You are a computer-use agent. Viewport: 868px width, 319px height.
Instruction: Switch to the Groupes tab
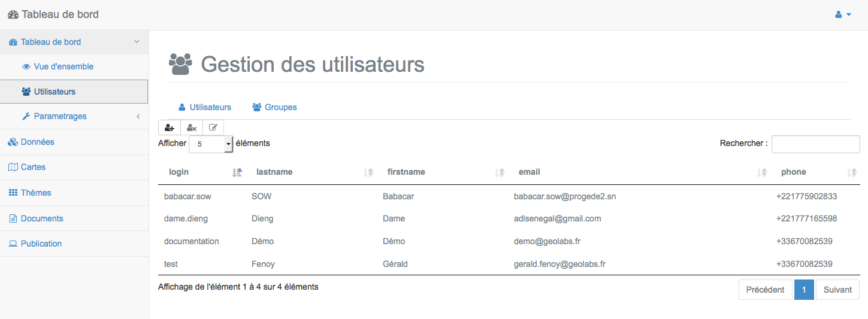[x=274, y=107]
